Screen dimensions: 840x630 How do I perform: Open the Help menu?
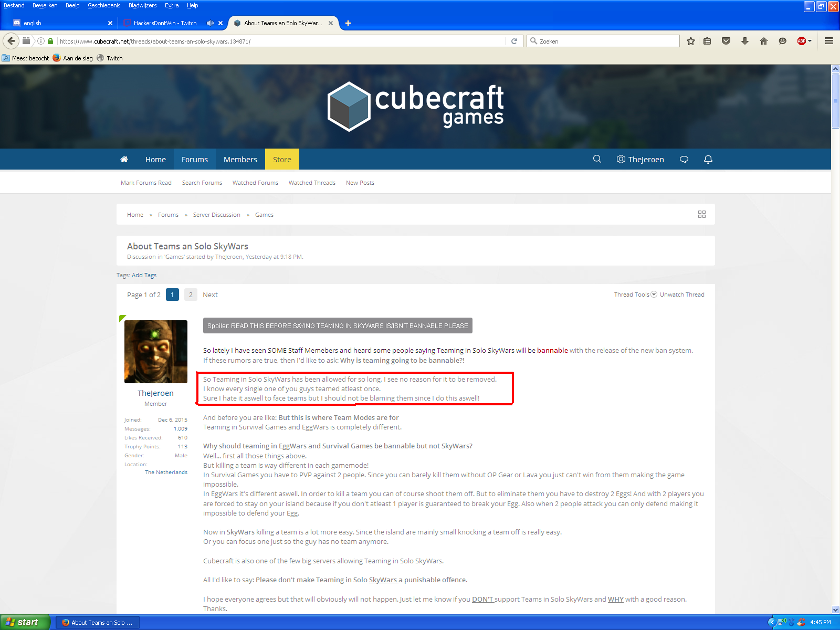[193, 5]
